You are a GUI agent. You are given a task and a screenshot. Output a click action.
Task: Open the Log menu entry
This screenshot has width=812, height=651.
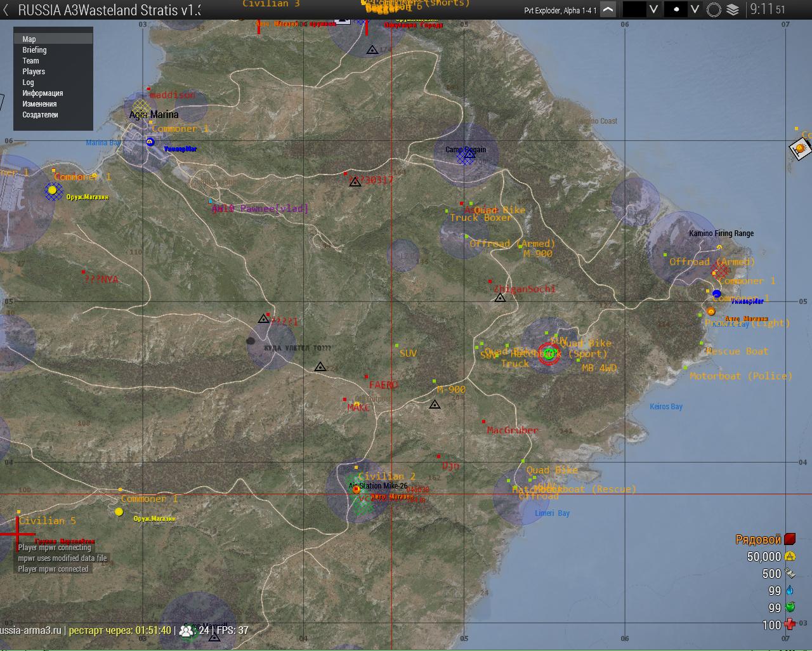(x=28, y=82)
